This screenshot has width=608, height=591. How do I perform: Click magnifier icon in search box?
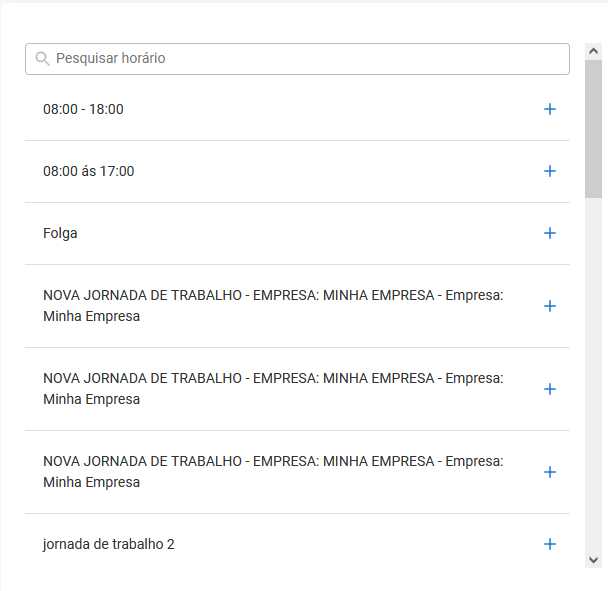[x=42, y=59]
